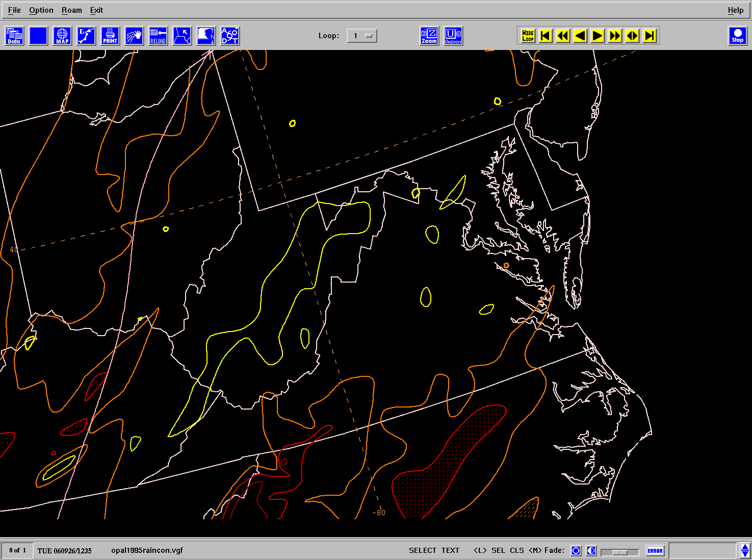The image size is (752, 560).
Task: Click the Fade slider thumb
Action: point(620,552)
